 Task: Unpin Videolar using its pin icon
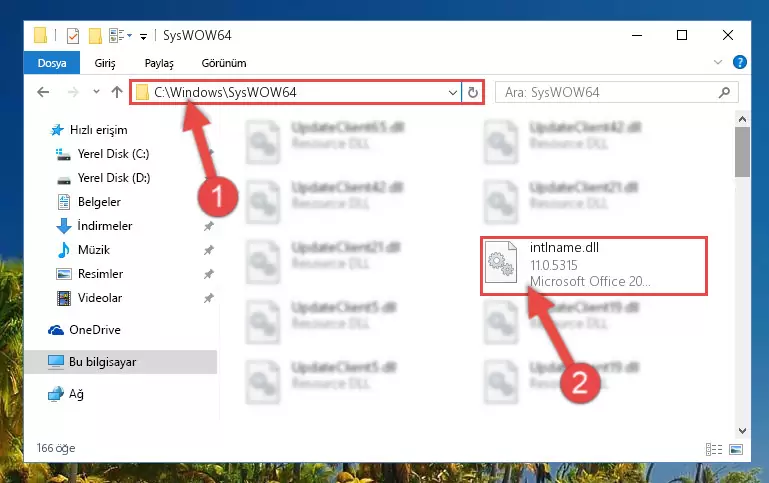coord(208,298)
